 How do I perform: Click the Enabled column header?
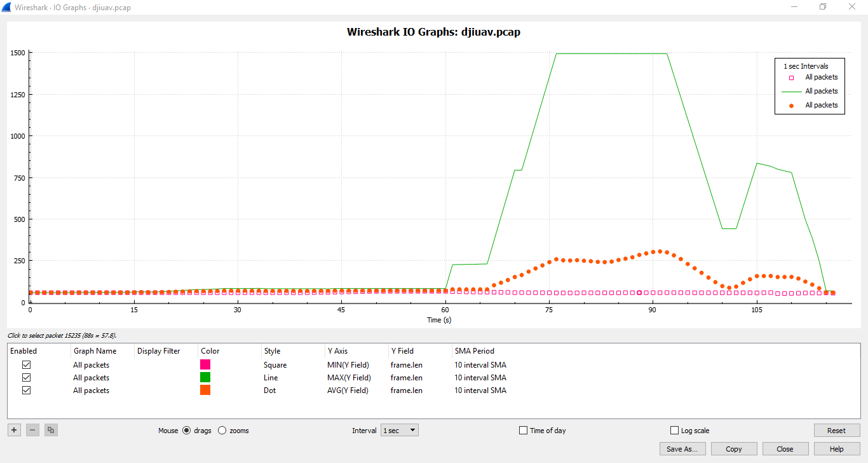tap(39, 351)
